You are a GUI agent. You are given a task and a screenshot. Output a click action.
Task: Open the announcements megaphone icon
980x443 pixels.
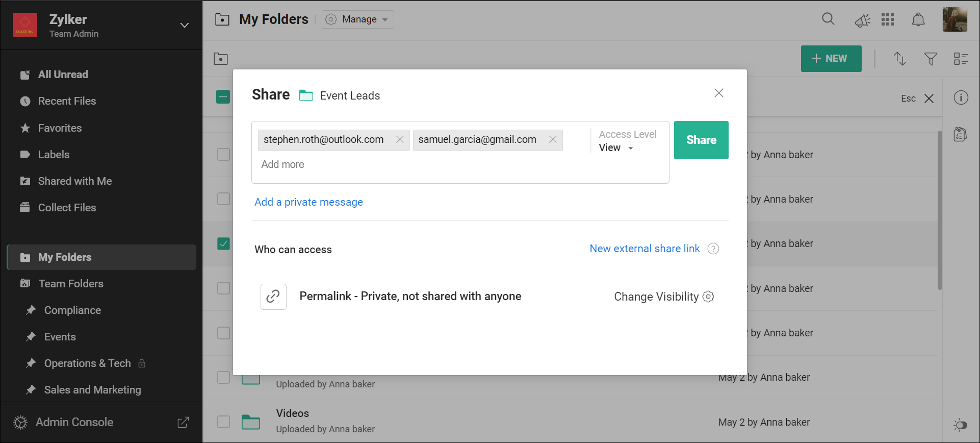pyautogui.click(x=862, y=20)
